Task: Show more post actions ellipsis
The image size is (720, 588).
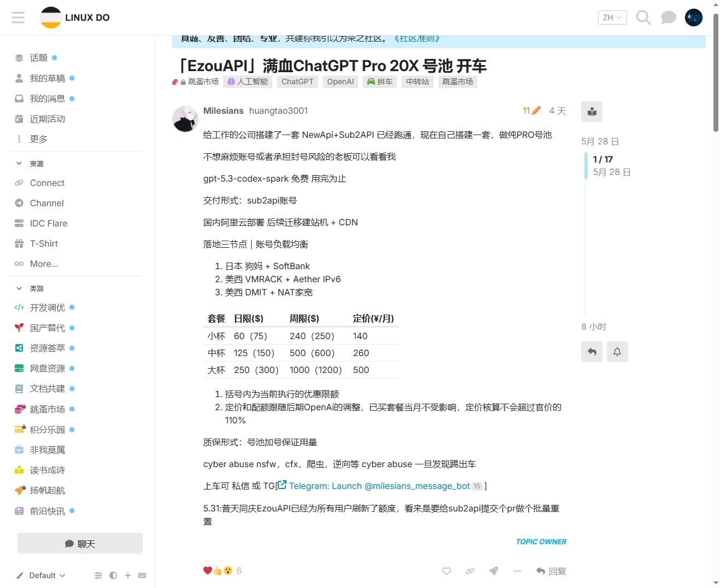Action: (517, 571)
